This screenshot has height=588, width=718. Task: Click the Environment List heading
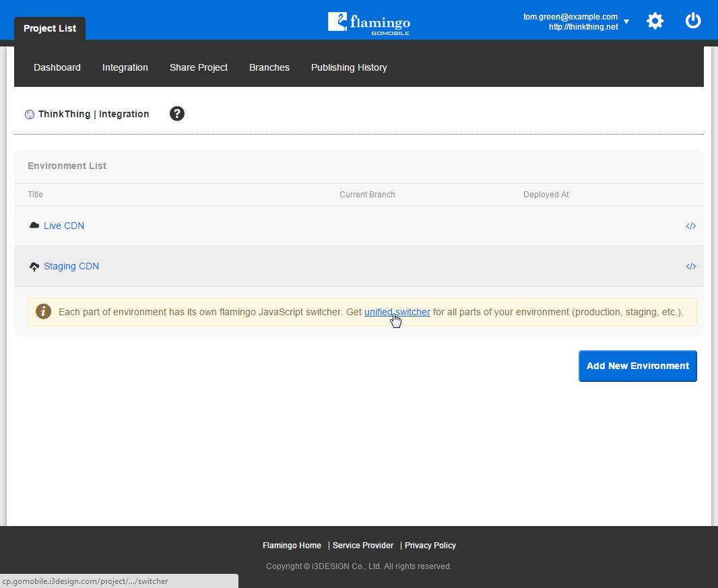tap(67, 166)
